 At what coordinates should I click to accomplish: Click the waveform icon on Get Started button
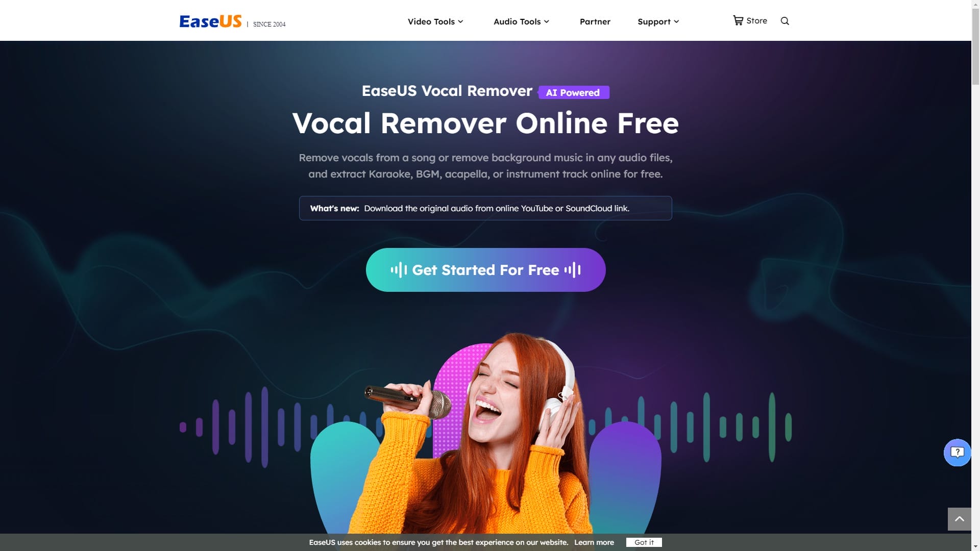399,269
